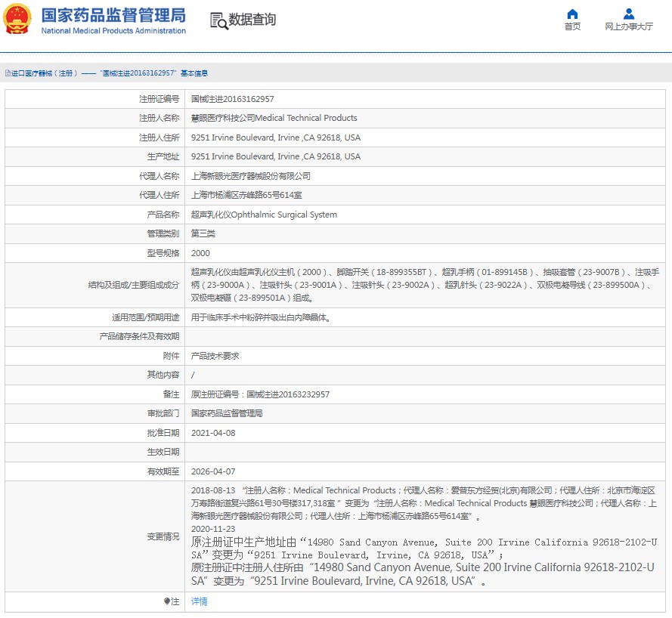
Task: Click the 产品技术要求 attachment value
Action: [x=215, y=356]
